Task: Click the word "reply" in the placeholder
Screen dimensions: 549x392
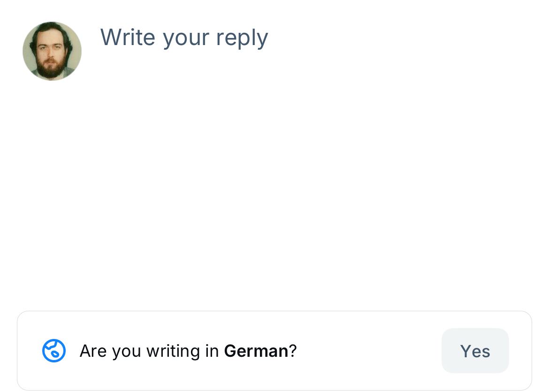Action: [x=242, y=38]
